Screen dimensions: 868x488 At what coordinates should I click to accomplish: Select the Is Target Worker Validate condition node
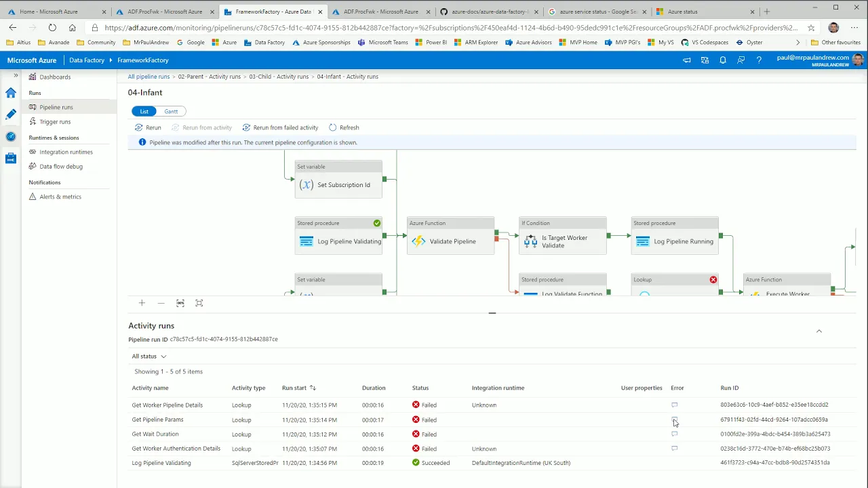[563, 236]
